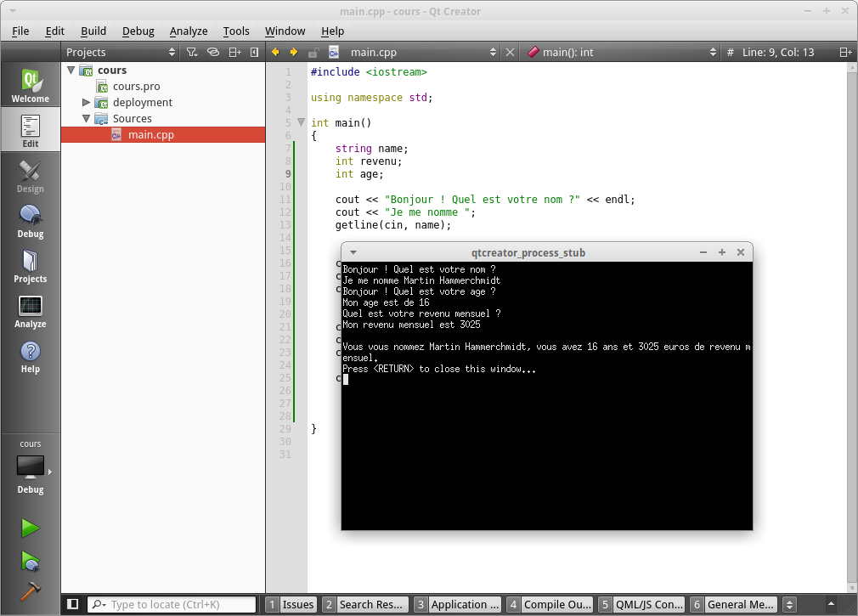Open the output panes selector arrows

coord(789,604)
